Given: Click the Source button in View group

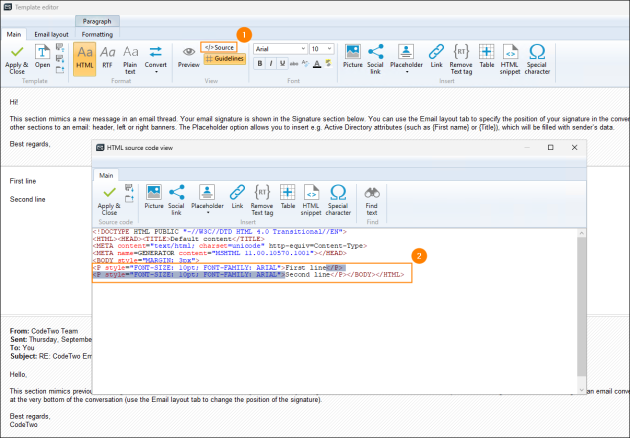Looking at the screenshot, I should click(219, 47).
